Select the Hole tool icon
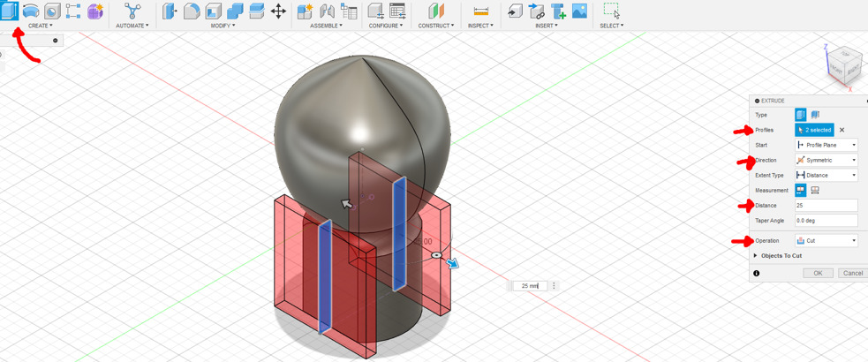 pos(52,11)
